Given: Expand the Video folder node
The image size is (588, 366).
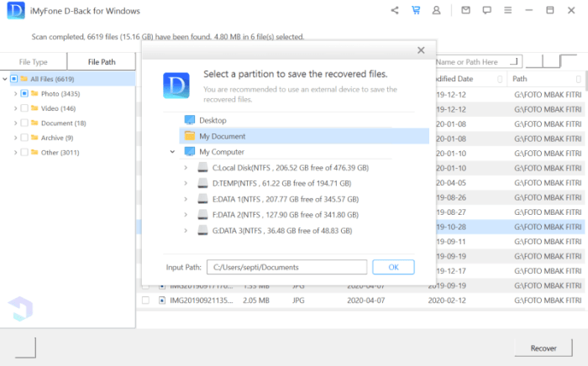Looking at the screenshot, I should point(15,108).
